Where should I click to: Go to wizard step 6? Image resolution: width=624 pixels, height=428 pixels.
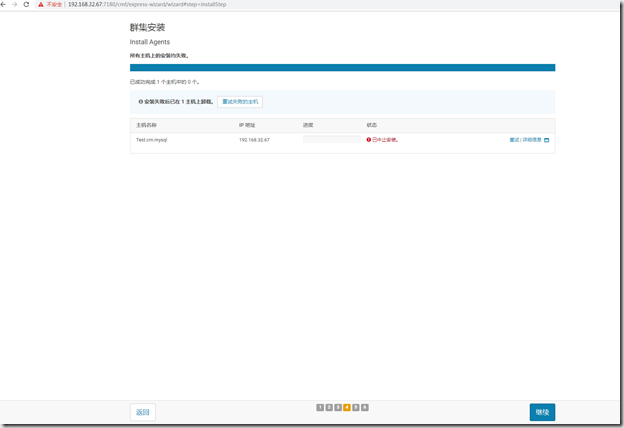(x=365, y=407)
